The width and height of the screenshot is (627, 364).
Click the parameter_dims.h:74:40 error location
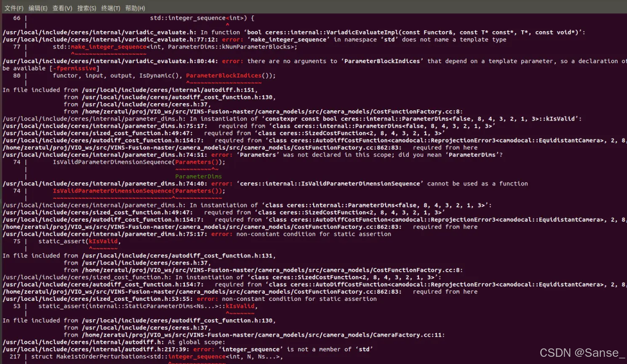click(90, 183)
